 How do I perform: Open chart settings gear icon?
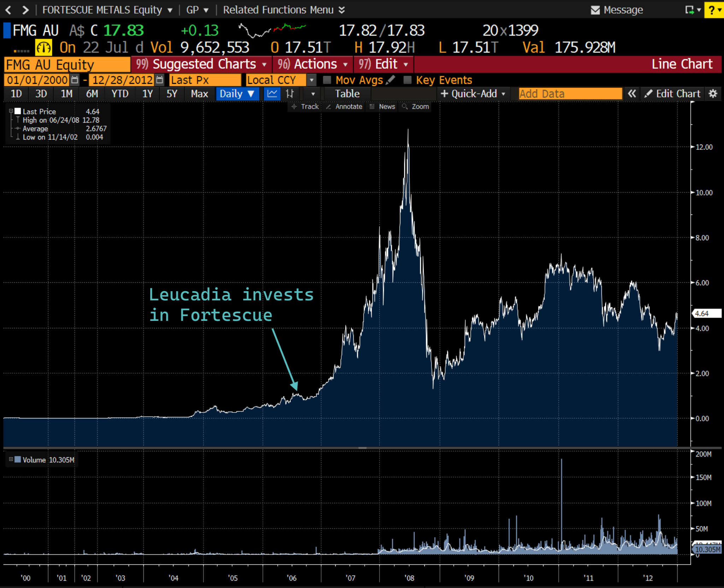[x=713, y=94]
